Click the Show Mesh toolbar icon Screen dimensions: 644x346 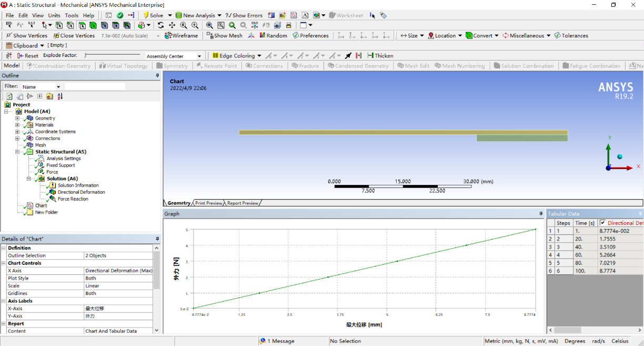click(x=225, y=36)
